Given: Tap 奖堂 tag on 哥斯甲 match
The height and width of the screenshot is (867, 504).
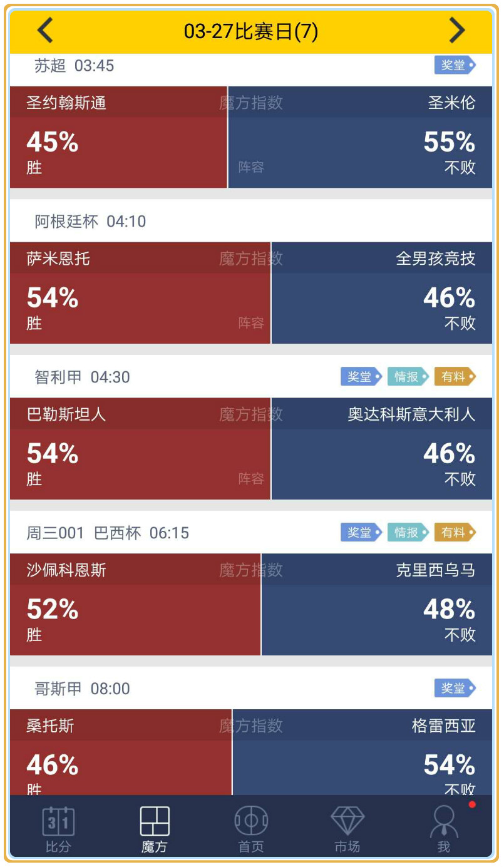Looking at the screenshot, I should (x=455, y=689).
